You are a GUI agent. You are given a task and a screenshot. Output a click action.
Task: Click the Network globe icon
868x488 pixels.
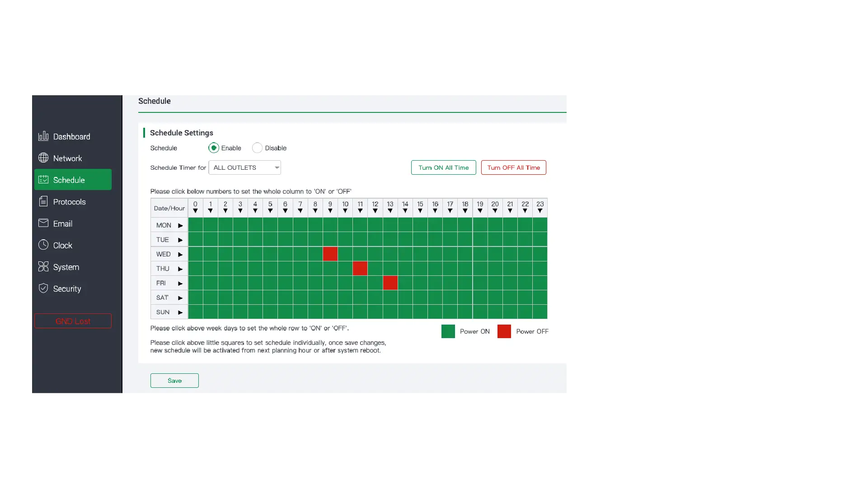click(43, 158)
